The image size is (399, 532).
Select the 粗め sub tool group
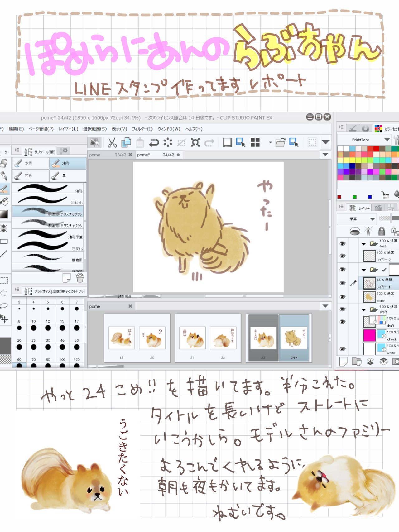tap(31, 175)
